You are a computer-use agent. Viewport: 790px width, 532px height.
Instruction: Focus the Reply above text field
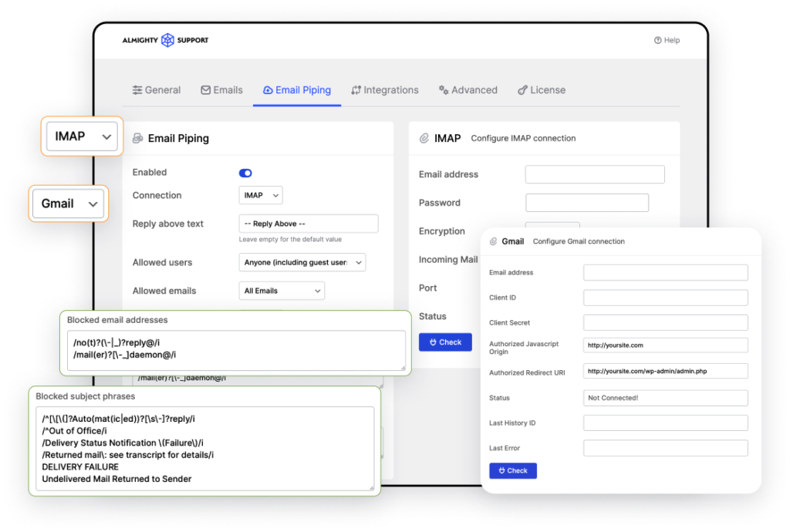309,224
